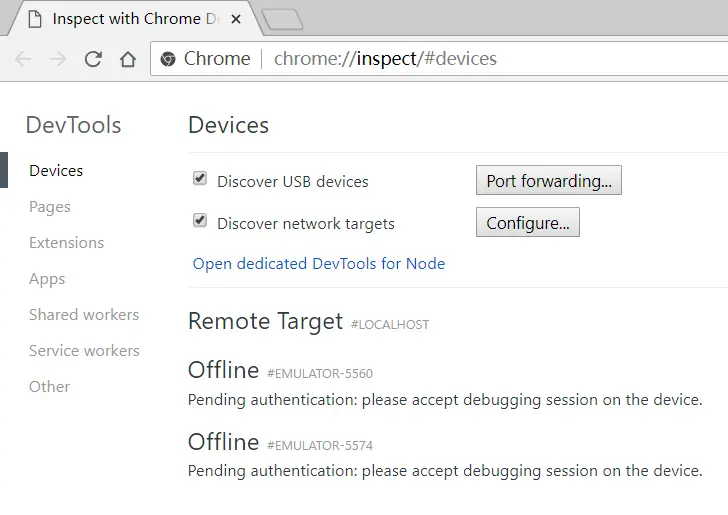Screen dimensions: 728x515
Task: Open Shared workers section
Action: pos(84,315)
